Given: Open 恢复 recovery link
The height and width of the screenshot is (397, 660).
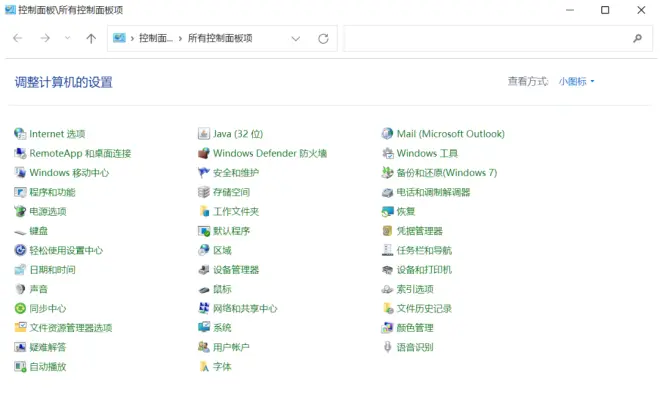Looking at the screenshot, I should (406, 211).
